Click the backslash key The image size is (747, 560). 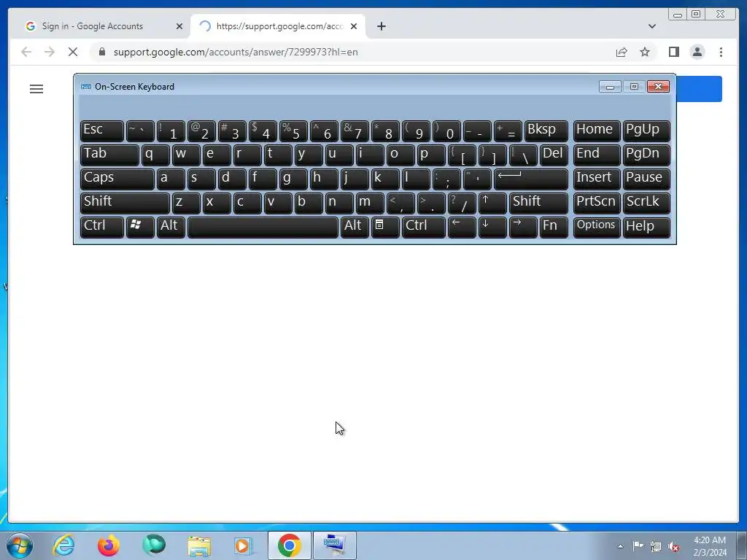coord(522,155)
